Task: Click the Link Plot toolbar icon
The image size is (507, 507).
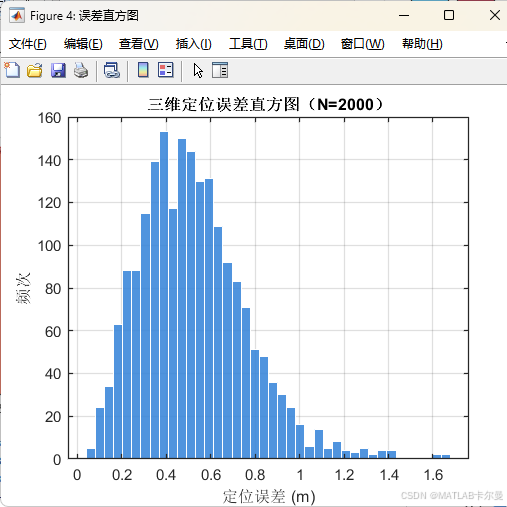Action: (112, 70)
